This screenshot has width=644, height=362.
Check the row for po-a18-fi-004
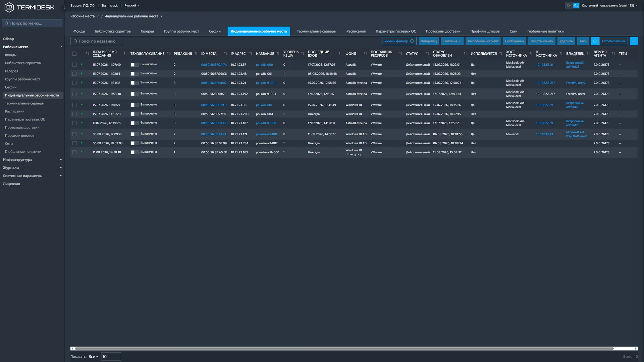click(x=74, y=94)
